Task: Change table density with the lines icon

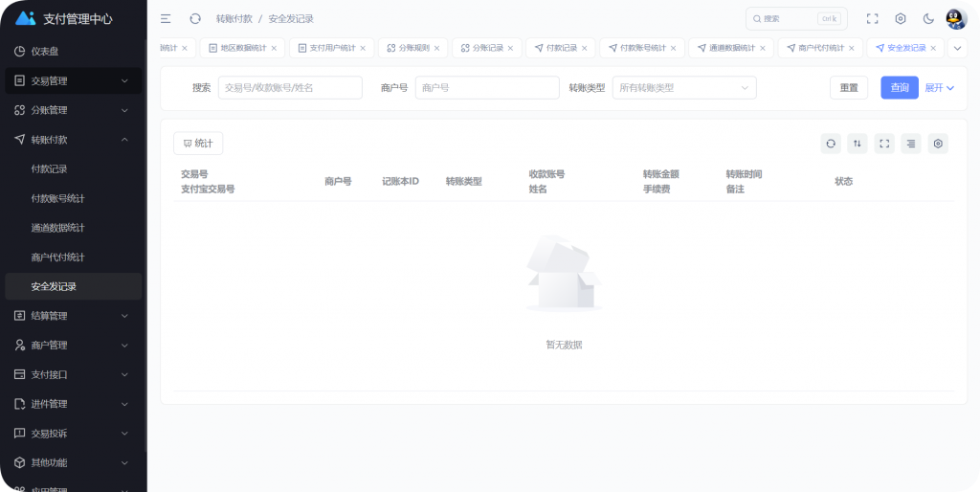Action: coord(911,144)
